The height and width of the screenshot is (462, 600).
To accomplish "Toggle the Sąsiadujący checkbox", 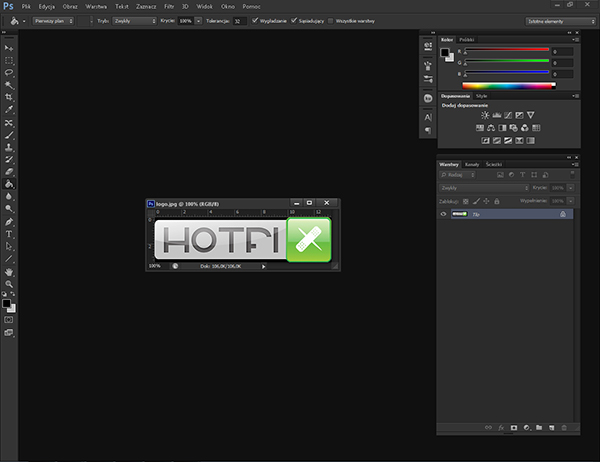I will [293, 21].
